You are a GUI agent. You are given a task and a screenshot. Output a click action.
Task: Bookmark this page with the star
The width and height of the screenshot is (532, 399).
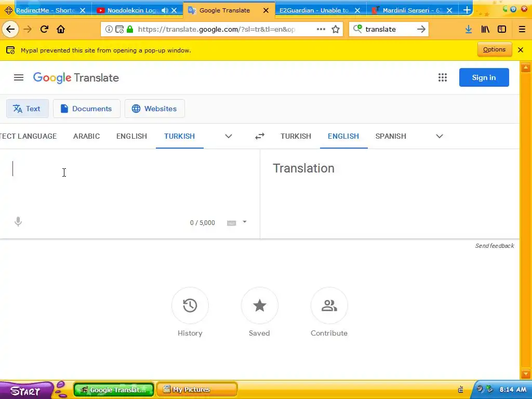336,29
